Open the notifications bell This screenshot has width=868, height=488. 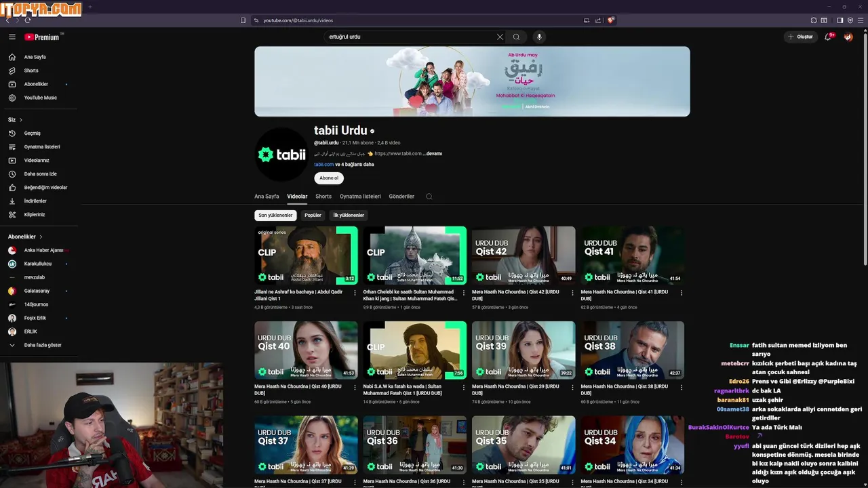click(828, 37)
